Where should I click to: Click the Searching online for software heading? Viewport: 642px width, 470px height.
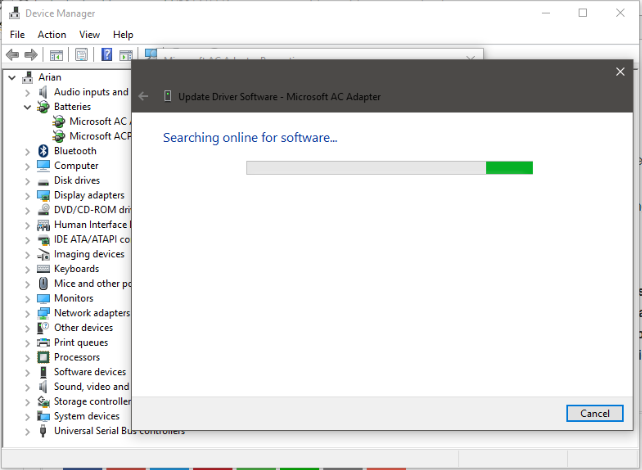[x=250, y=138]
